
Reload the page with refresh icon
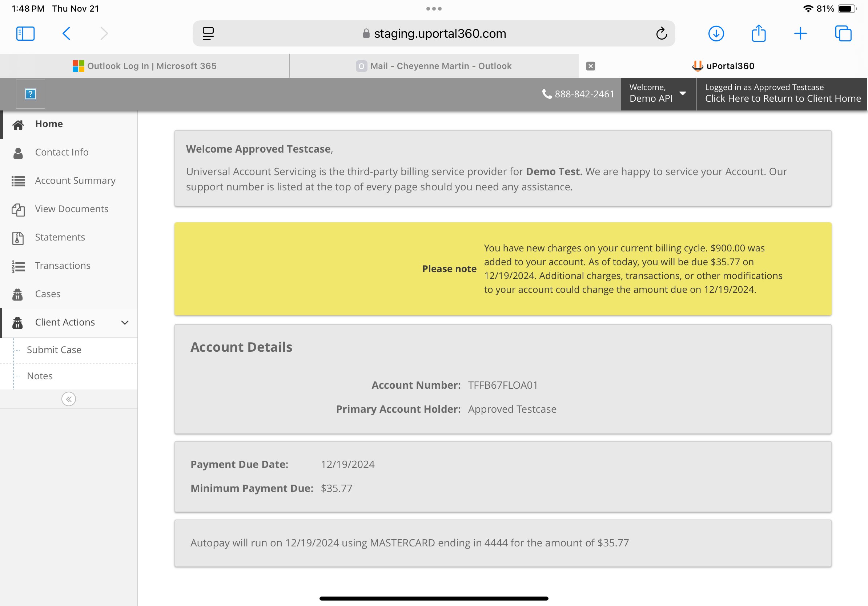[661, 34]
